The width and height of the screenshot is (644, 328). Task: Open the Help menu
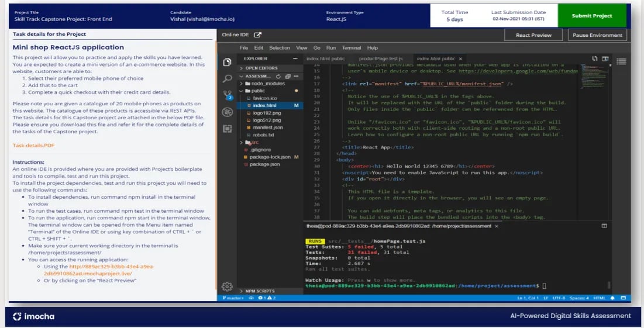373,48
